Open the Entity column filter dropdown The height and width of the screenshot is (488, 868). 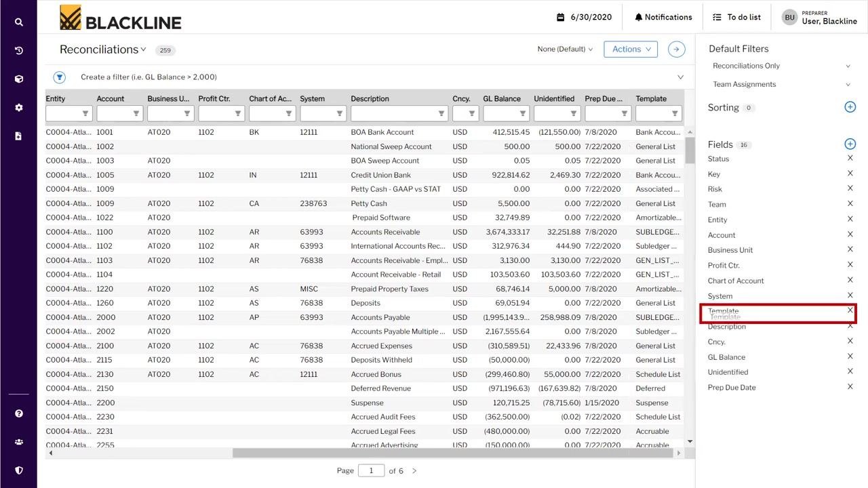(x=85, y=113)
